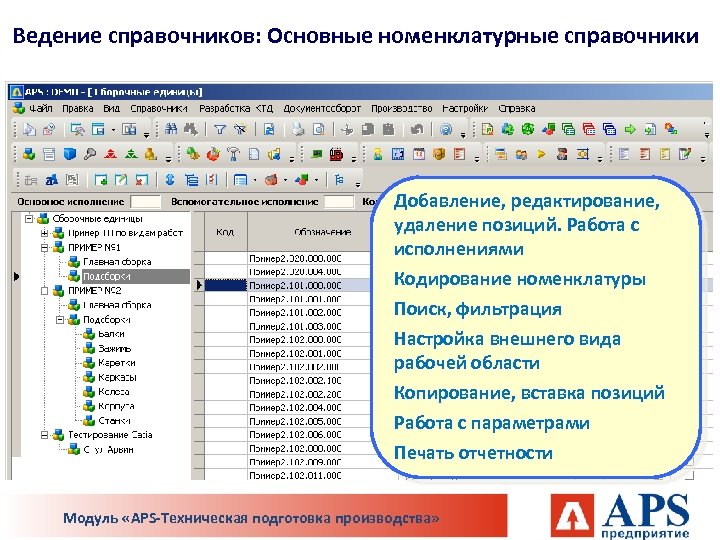Select Главная сборка under ПРИМЕР №2
This screenshot has width=720, height=540.
(117, 305)
